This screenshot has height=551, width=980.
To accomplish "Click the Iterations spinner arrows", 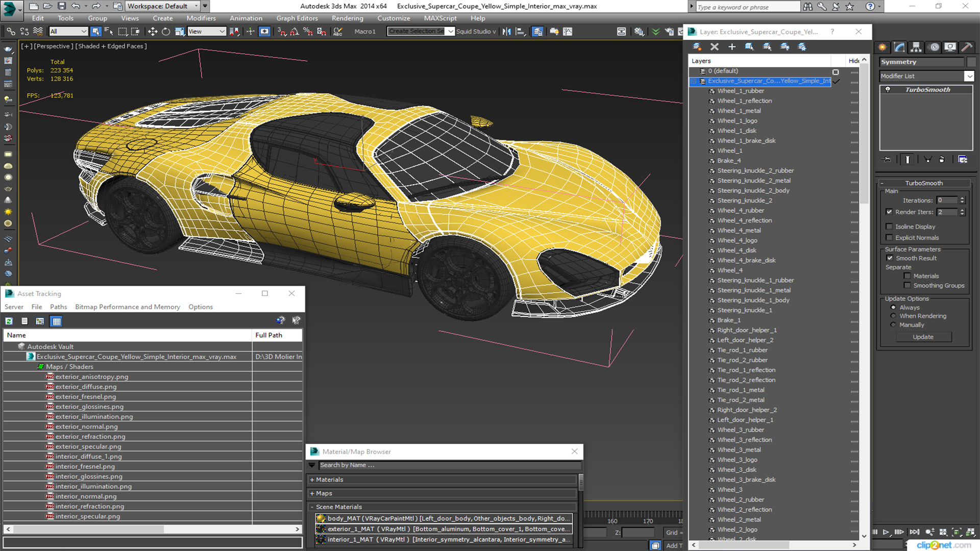I will tap(962, 201).
